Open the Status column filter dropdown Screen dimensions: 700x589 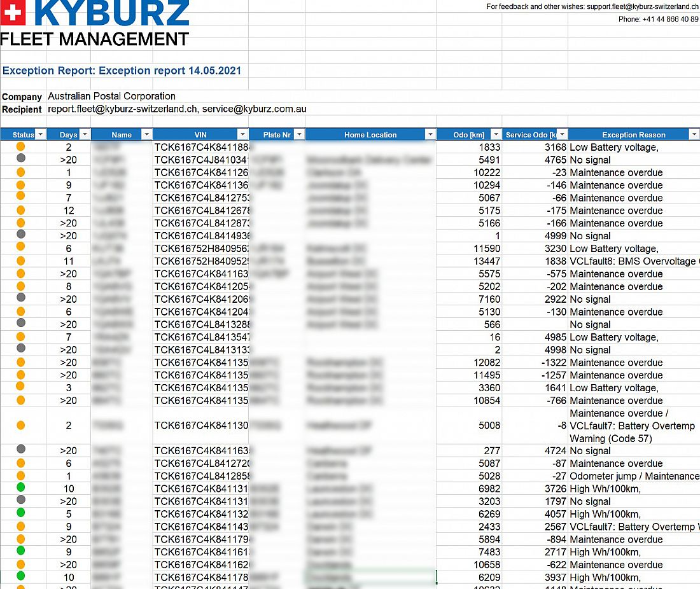[x=41, y=135]
